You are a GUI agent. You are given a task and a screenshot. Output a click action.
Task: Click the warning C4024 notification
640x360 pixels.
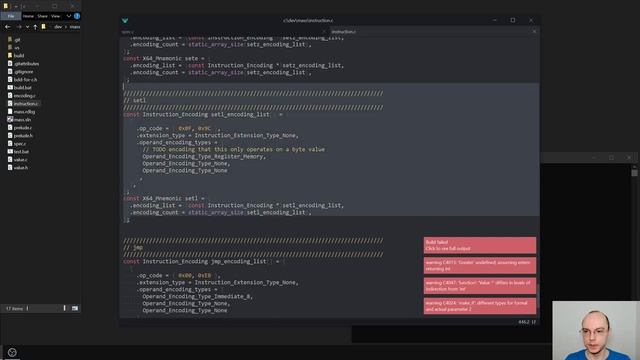480,306
